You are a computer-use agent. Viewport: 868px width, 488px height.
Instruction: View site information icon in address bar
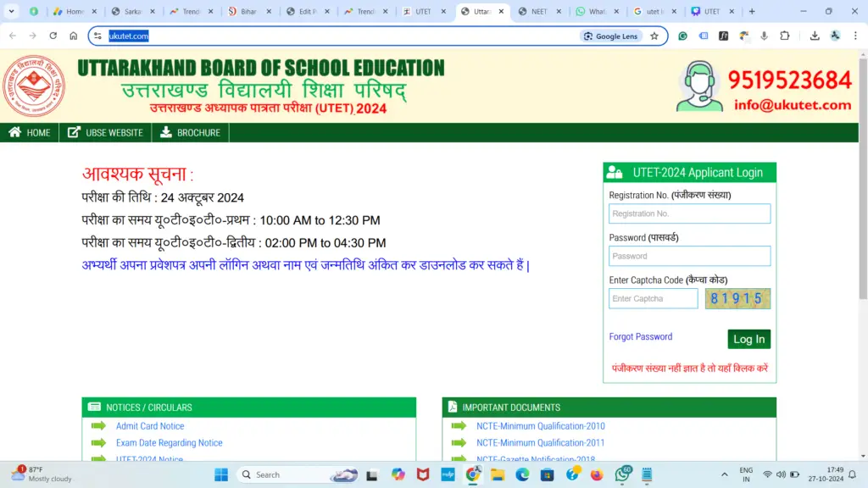coord(98,36)
